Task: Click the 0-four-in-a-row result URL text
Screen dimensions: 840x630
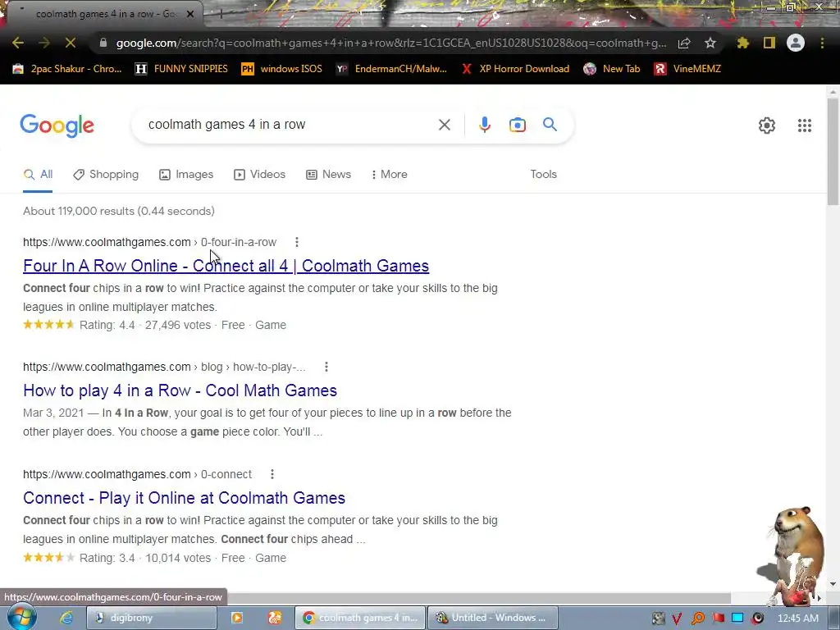Action: click(x=149, y=242)
